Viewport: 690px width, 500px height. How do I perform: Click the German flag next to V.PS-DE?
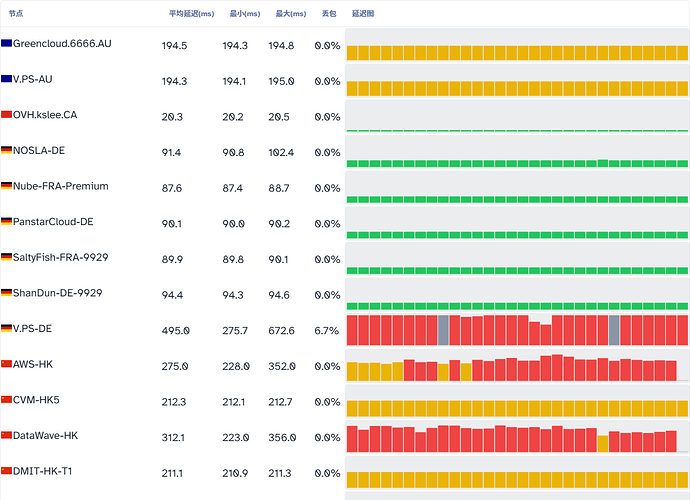6,328
